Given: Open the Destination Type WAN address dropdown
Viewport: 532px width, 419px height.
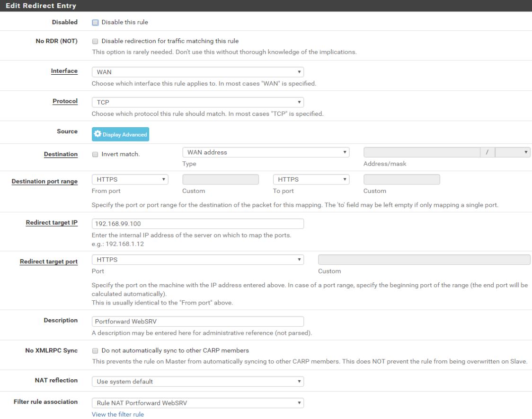Looking at the screenshot, I should tap(266, 152).
